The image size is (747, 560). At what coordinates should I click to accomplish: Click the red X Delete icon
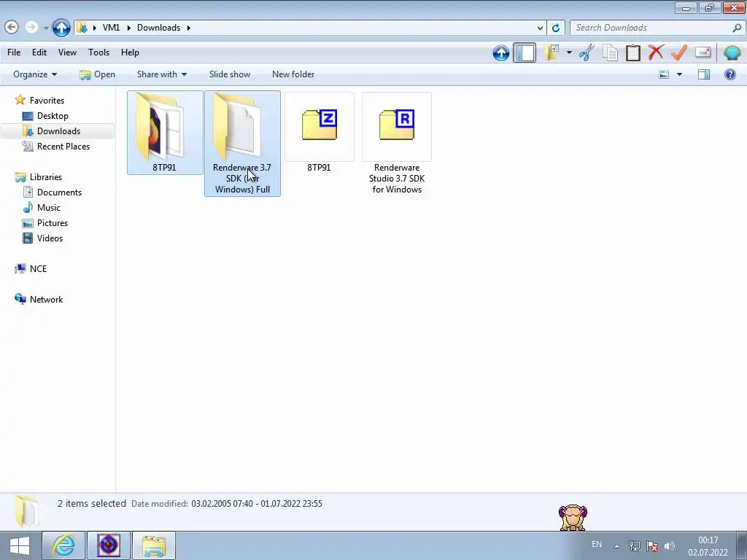click(656, 52)
